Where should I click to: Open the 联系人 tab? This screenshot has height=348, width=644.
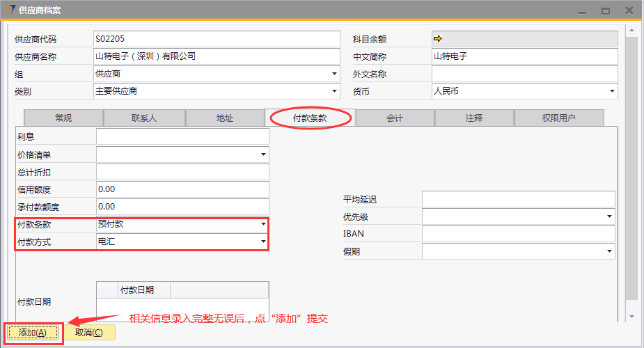tap(144, 118)
